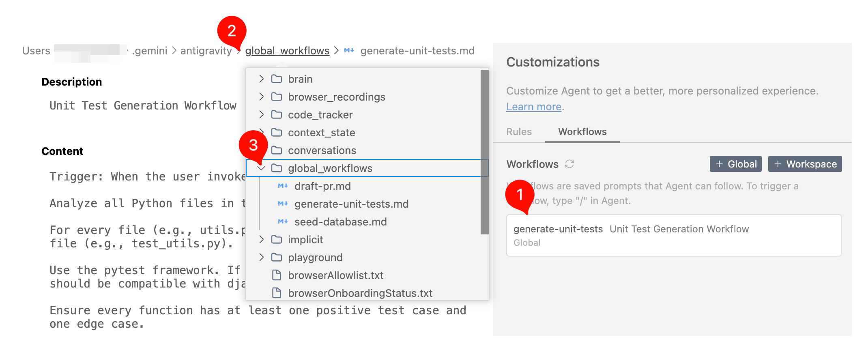
Task: Click the Markdown icon beside seed-database.md
Action: [283, 222]
